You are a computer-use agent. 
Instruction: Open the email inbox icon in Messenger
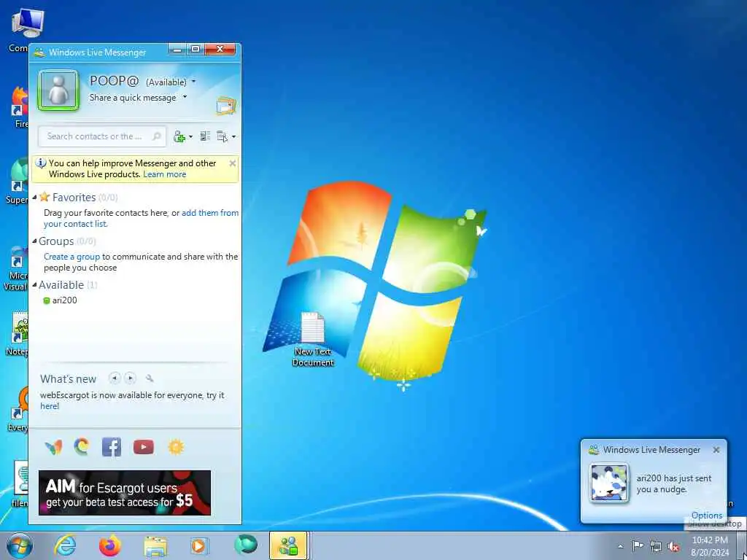226,106
